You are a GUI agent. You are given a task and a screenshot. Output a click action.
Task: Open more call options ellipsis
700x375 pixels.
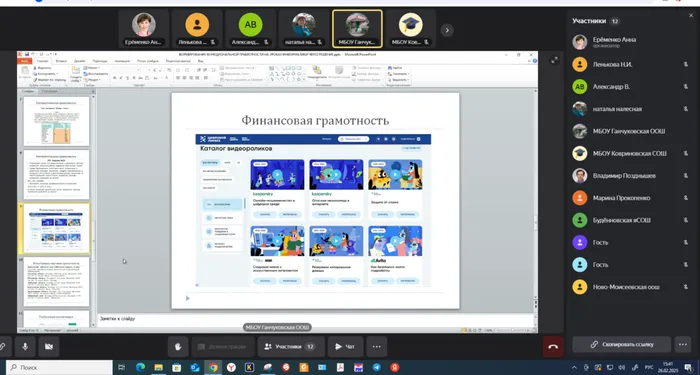376,346
